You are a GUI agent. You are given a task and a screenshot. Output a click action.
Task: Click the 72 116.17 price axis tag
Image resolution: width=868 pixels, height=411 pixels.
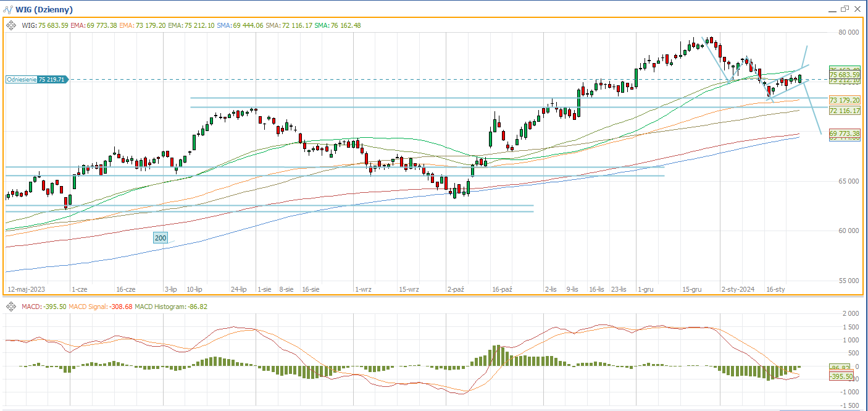pos(844,111)
